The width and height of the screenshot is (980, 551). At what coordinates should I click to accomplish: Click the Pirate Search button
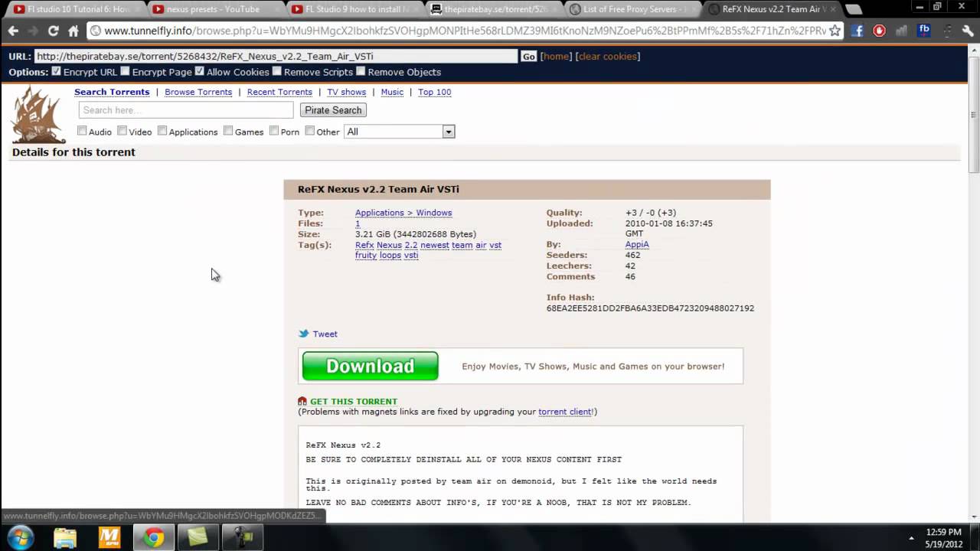pyautogui.click(x=333, y=110)
